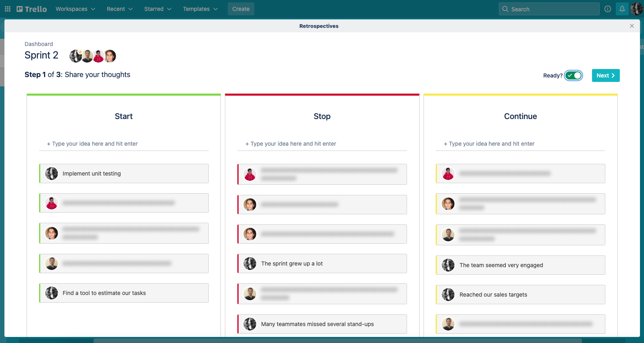Click the Trello logo home icon
644x343 pixels.
pyautogui.click(x=31, y=9)
